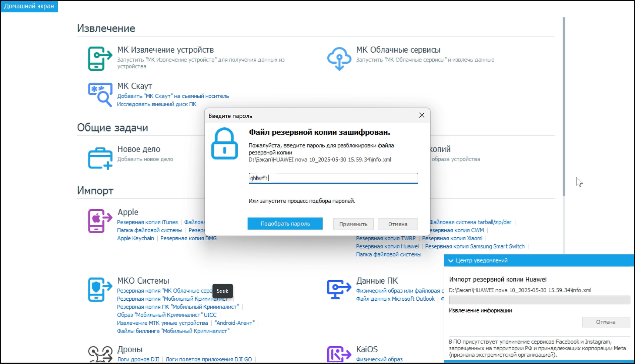Open the МК Извлечение устройств icon
Image resolution: width=635 pixels, height=364 pixels.
[100, 59]
